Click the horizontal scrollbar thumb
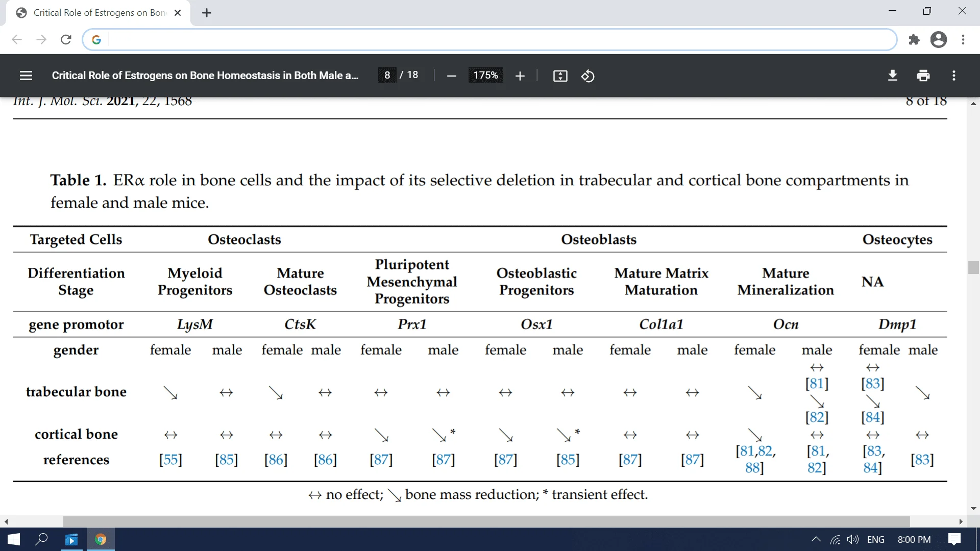Viewport: 980px width, 551px height. point(486,521)
